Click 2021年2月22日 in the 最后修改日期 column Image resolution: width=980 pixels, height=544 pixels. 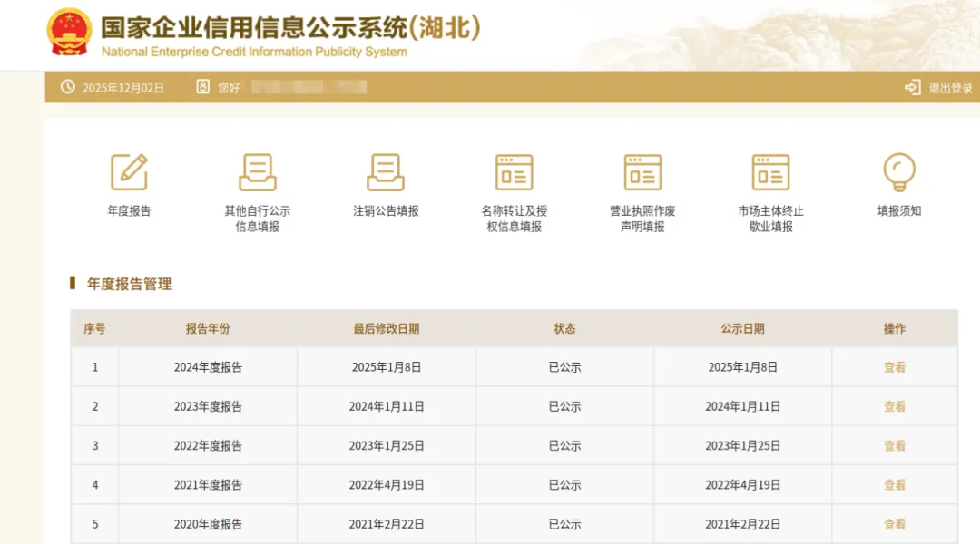387,524
